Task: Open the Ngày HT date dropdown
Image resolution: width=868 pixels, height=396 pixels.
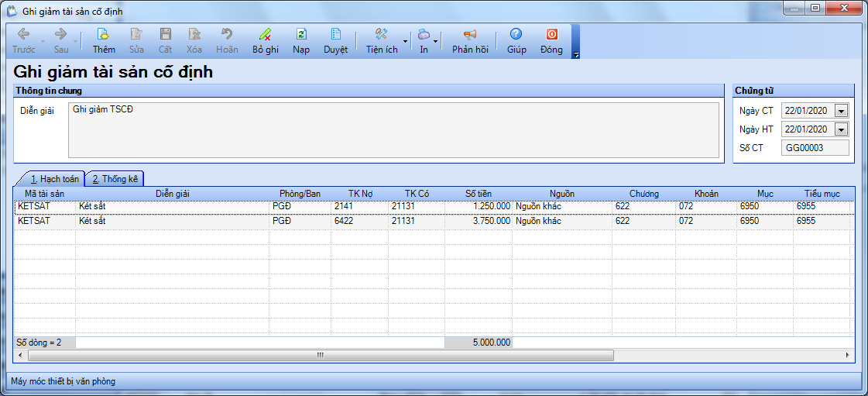Action: pos(841,129)
